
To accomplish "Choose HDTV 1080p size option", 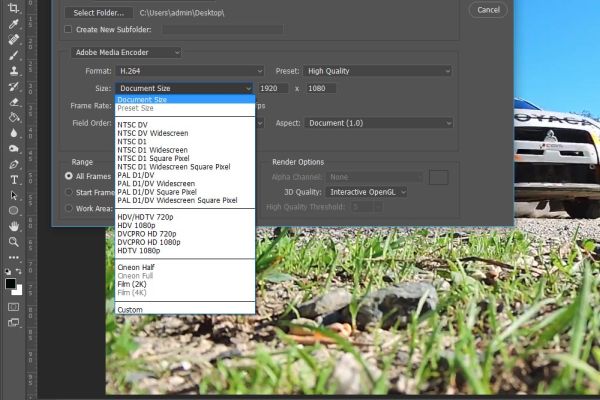I will point(185,251).
